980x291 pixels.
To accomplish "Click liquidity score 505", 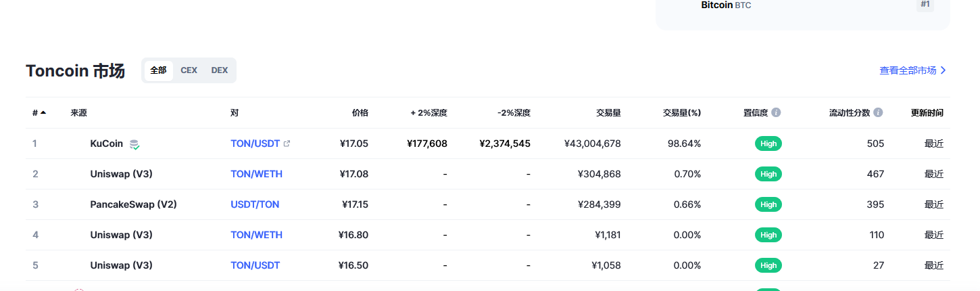I will pos(875,143).
